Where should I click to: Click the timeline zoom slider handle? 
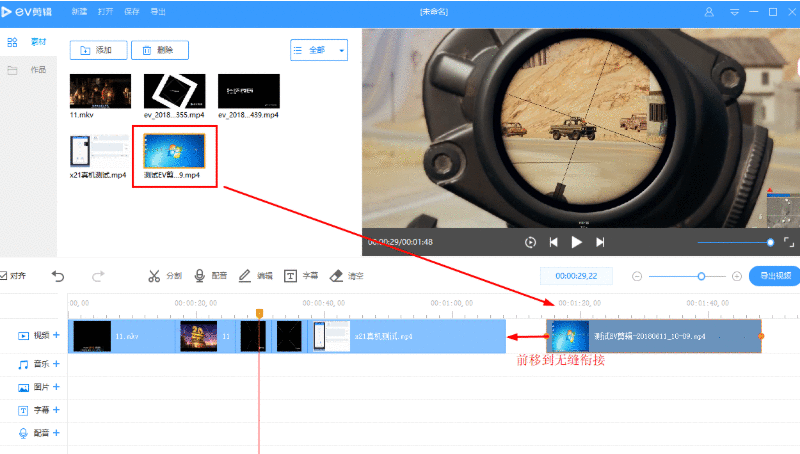(701, 276)
